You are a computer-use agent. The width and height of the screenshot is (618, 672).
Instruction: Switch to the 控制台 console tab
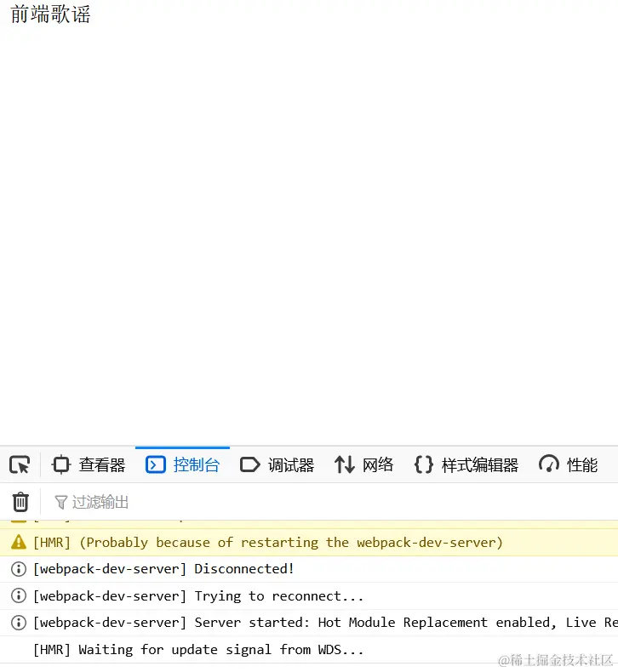click(x=183, y=464)
